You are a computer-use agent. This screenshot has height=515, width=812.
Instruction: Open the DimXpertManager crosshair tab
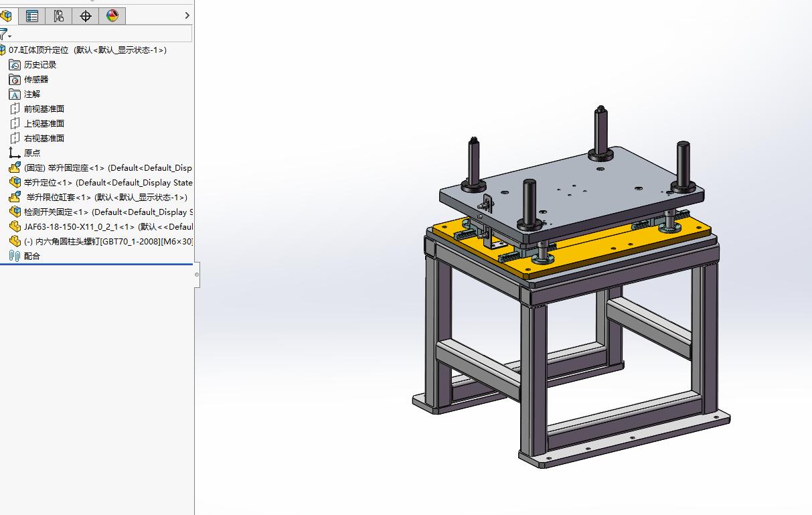85,16
